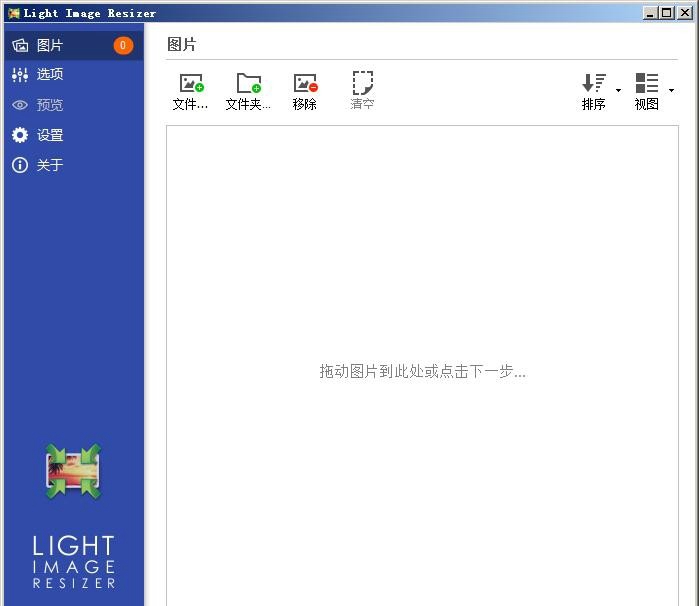Click the 图片 heading above the toolbar

(182, 45)
